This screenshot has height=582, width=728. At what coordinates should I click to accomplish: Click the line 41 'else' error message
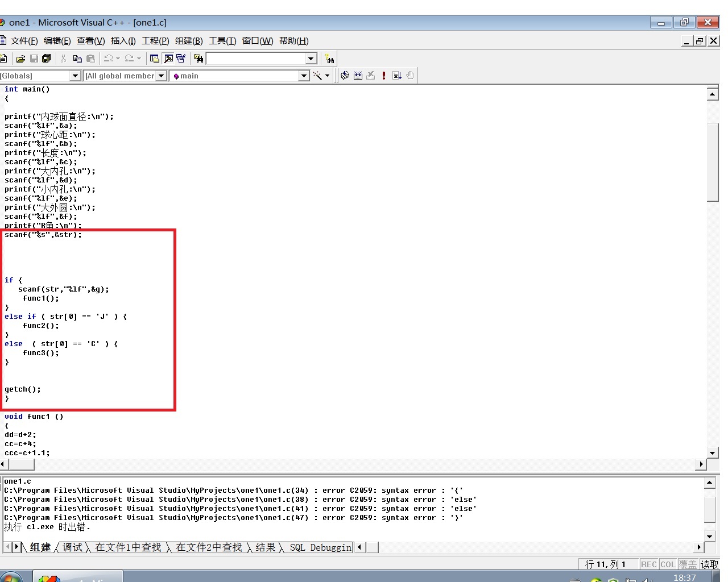click(x=241, y=509)
